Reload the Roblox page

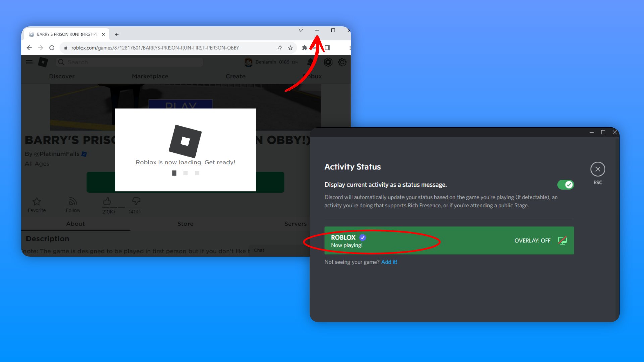(52, 48)
